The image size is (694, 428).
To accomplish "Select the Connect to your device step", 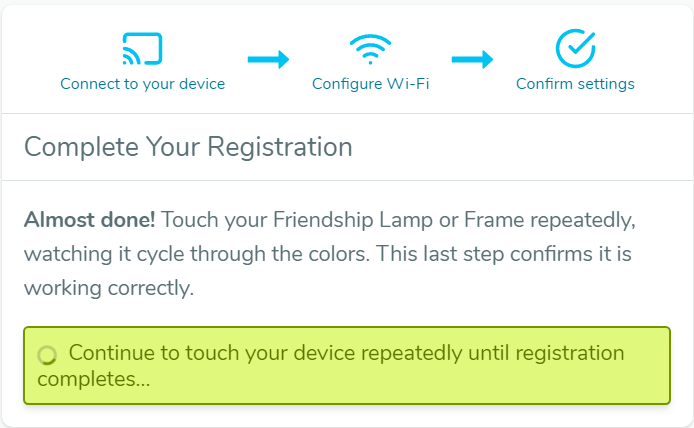I will pos(143,84).
